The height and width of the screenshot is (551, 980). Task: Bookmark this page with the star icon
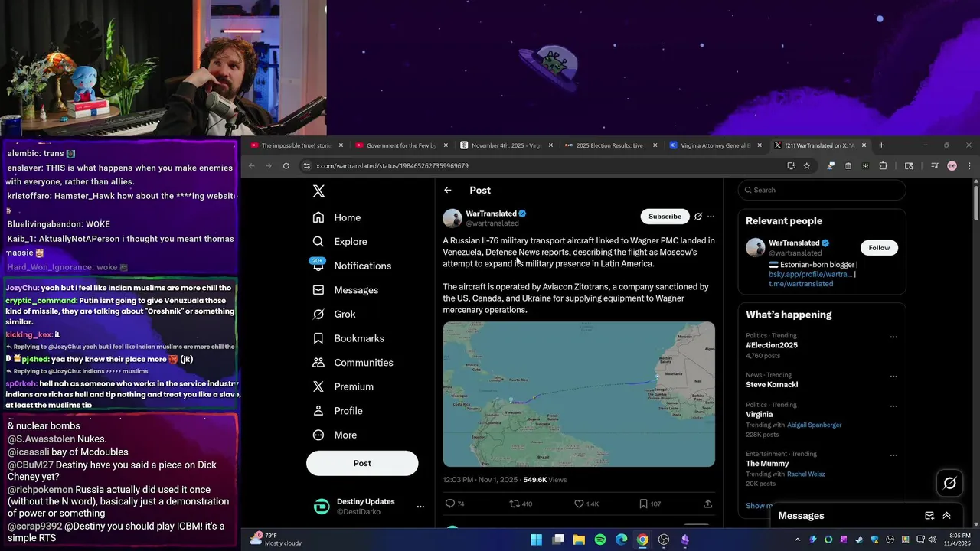point(806,166)
